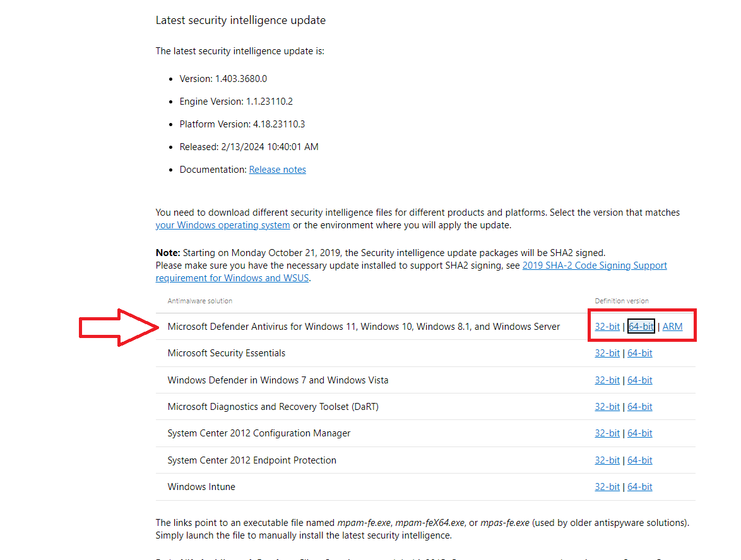Click the 'Released: 2/13/2024 10:40:01 AM' line

(249, 147)
